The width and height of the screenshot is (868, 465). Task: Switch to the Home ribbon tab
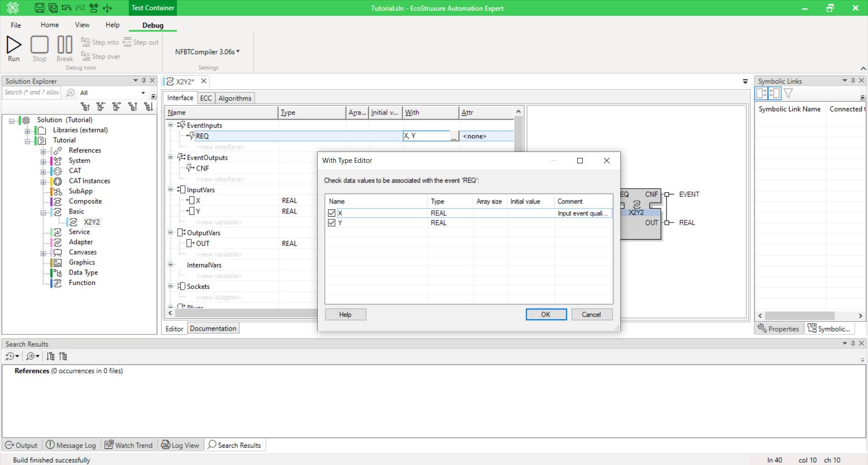point(50,25)
